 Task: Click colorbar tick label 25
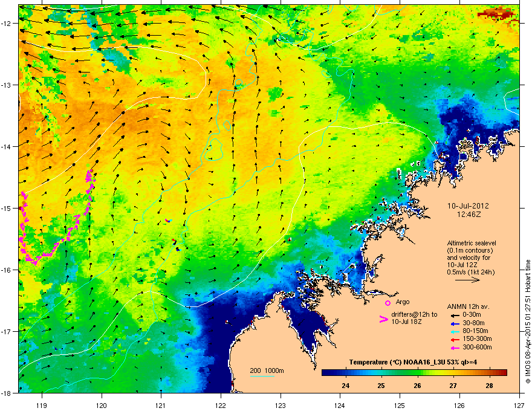(381, 386)
